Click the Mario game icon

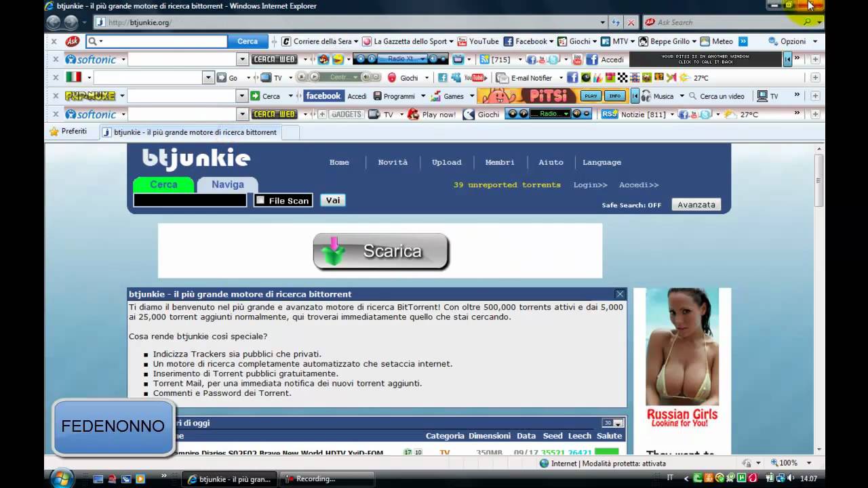[323, 60]
